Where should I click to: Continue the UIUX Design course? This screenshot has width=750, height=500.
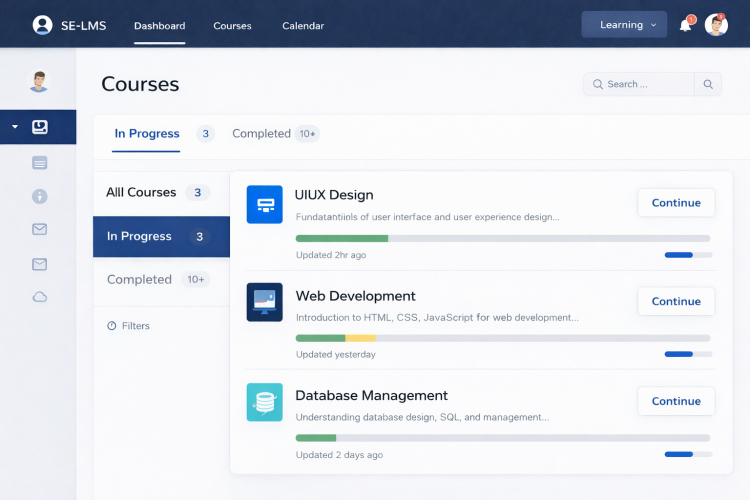click(676, 203)
